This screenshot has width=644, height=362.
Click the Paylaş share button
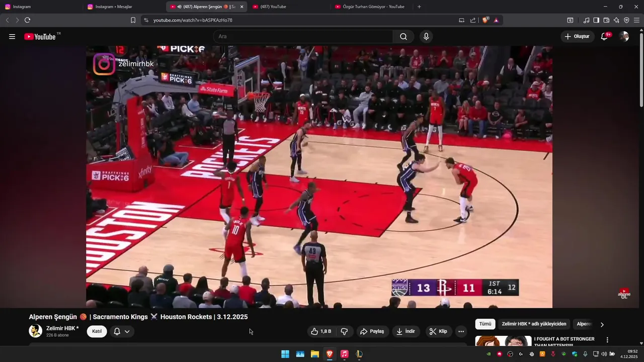tap(372, 331)
